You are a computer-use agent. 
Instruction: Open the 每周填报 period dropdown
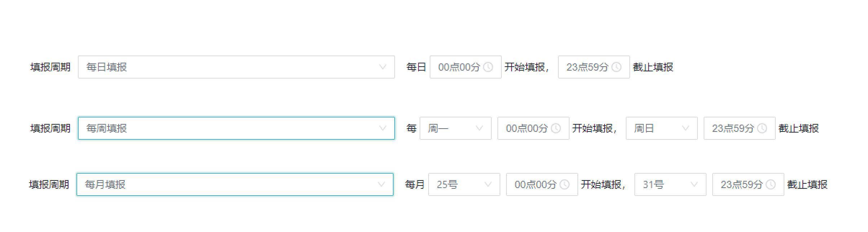[236, 128]
